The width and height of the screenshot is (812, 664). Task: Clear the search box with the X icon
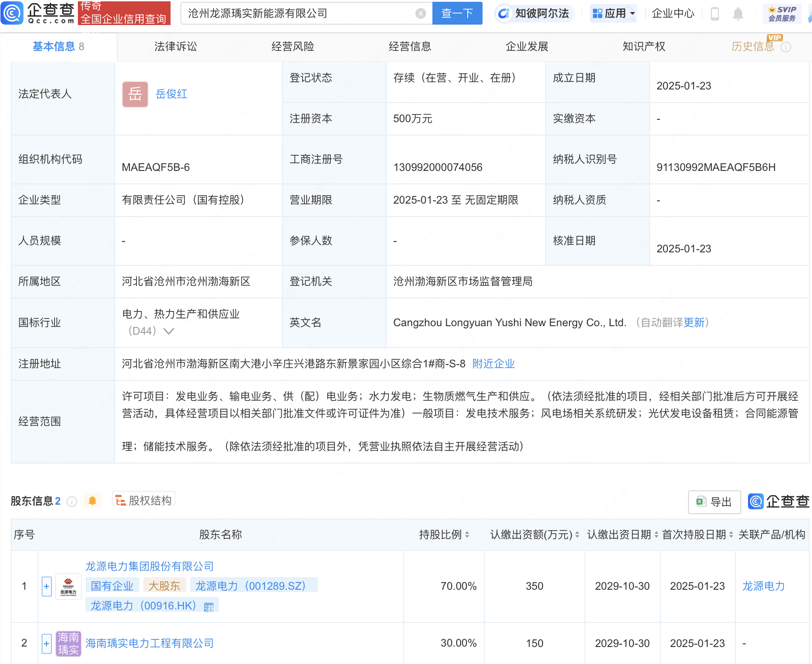pos(421,13)
